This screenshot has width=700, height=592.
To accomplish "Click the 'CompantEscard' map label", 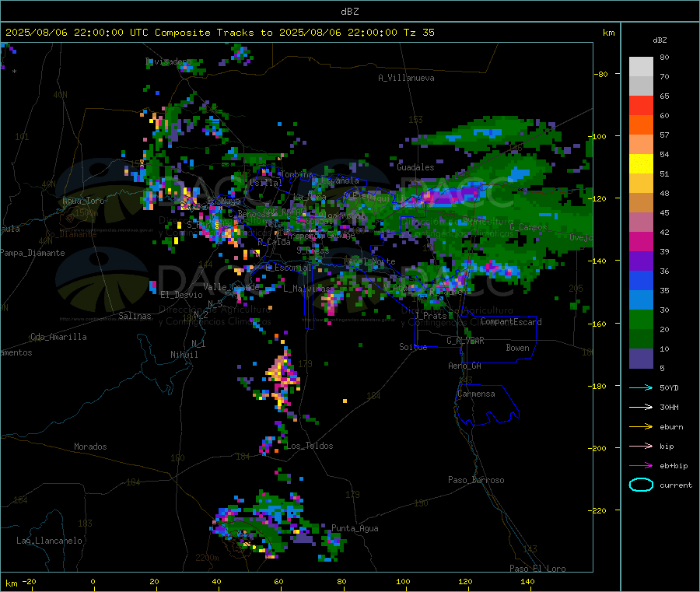I will tap(511, 322).
